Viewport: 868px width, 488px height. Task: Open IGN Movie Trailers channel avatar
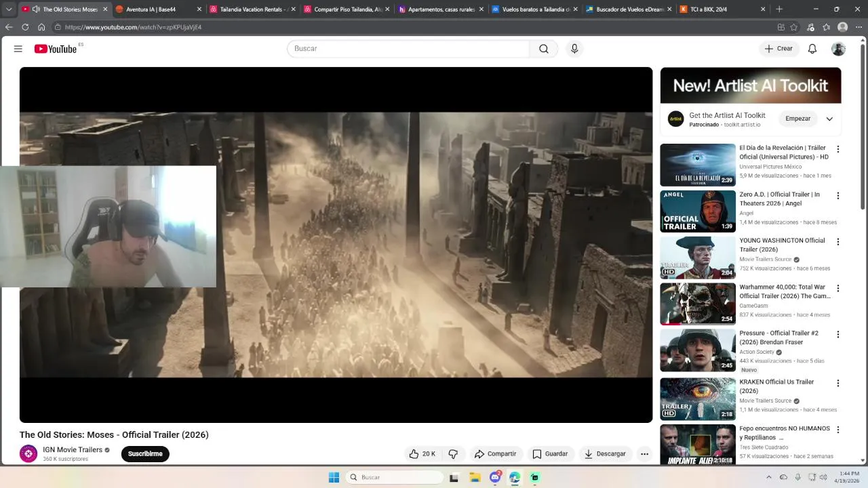tap(28, 454)
